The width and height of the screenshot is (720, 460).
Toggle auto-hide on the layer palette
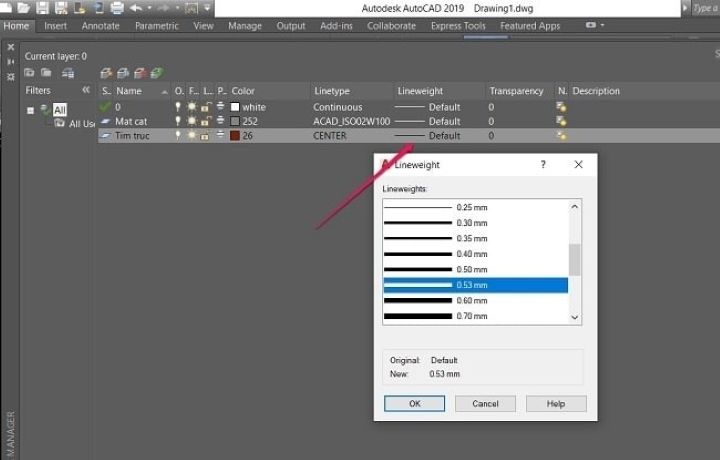(11, 62)
